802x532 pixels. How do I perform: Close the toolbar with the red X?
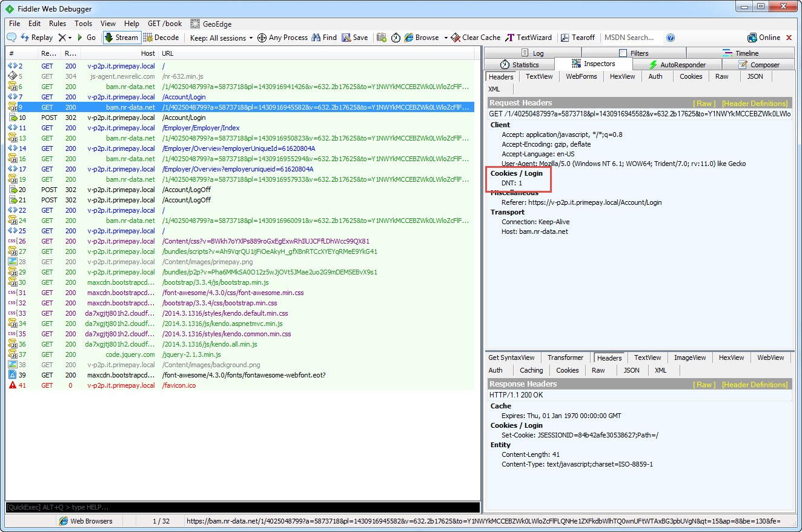click(x=789, y=38)
